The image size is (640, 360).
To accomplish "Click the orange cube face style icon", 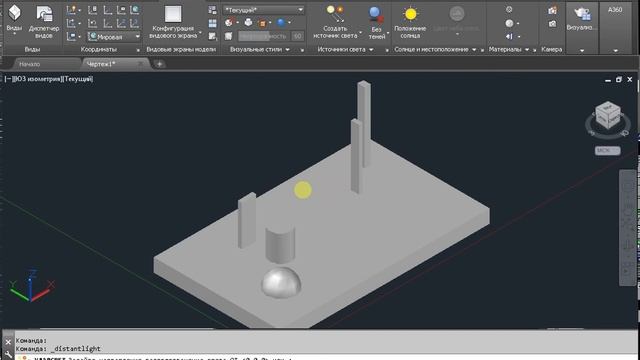I will [x=262, y=23].
